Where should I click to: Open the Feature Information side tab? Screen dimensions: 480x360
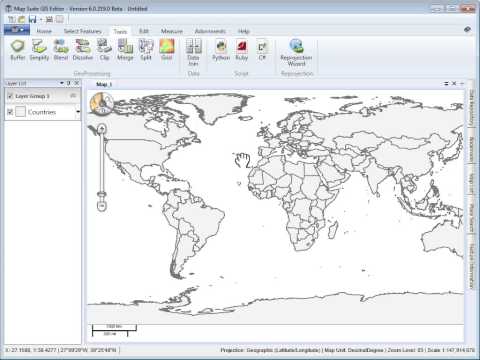pyautogui.click(x=471, y=266)
